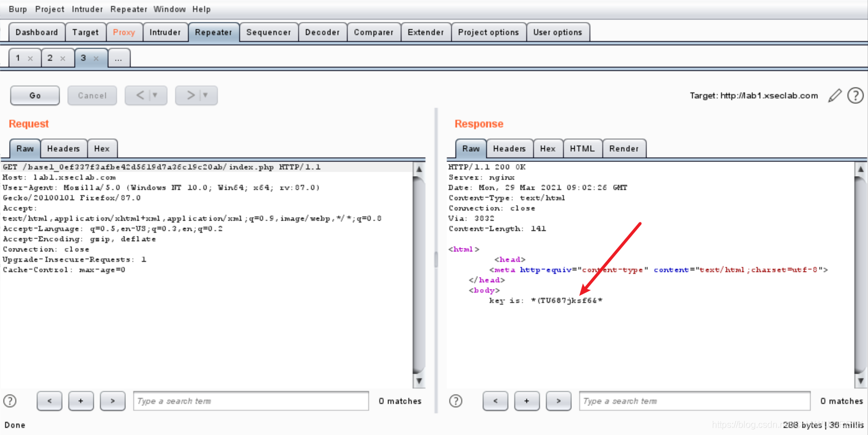Open history forward dropdown arrow
The width and height of the screenshot is (868, 435).
pyautogui.click(x=205, y=95)
